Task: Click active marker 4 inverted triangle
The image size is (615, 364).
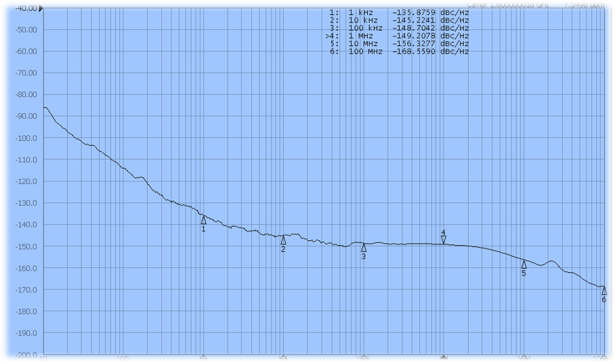Action: [x=444, y=239]
